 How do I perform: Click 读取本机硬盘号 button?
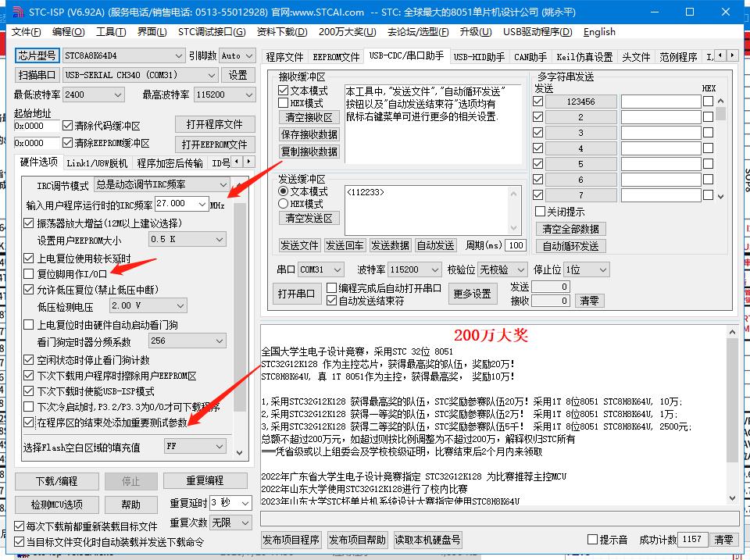click(x=427, y=540)
